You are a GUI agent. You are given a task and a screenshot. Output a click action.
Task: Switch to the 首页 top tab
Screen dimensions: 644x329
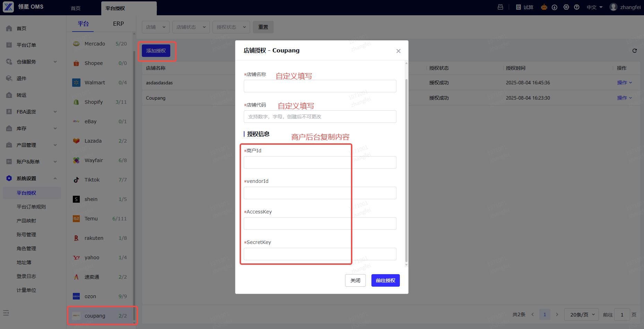[x=76, y=8]
